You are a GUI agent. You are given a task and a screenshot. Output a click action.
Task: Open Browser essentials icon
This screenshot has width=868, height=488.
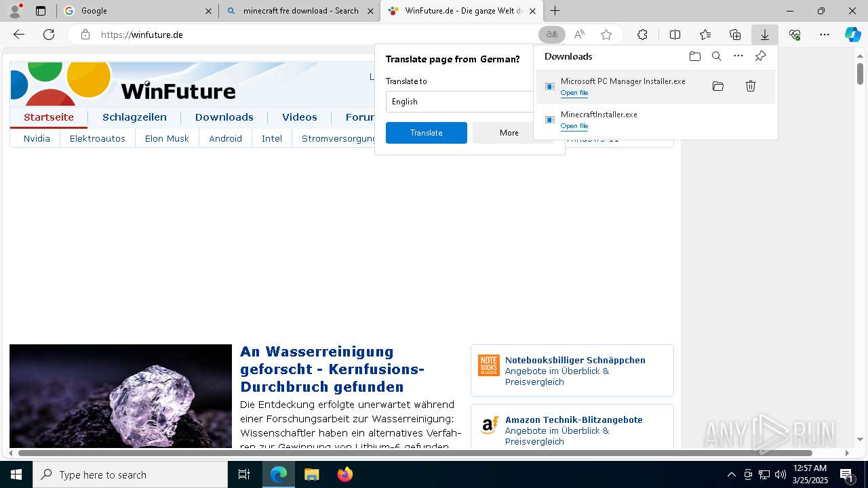[795, 35]
